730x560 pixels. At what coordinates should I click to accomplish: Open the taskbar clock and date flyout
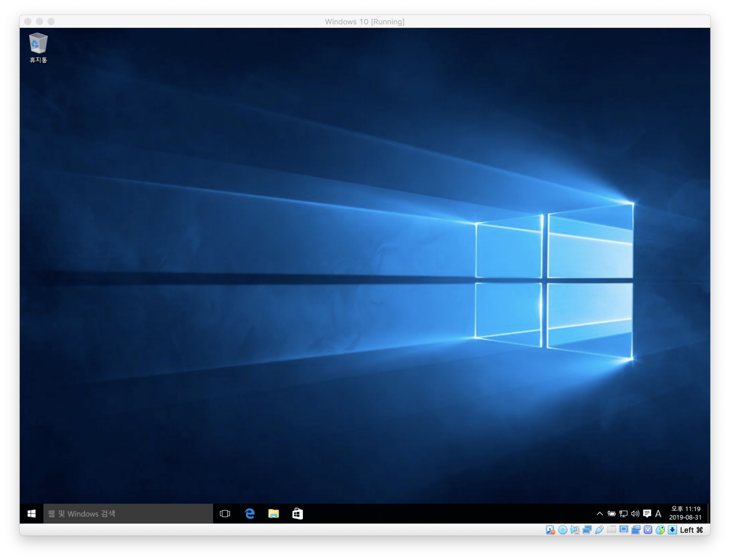tap(685, 513)
